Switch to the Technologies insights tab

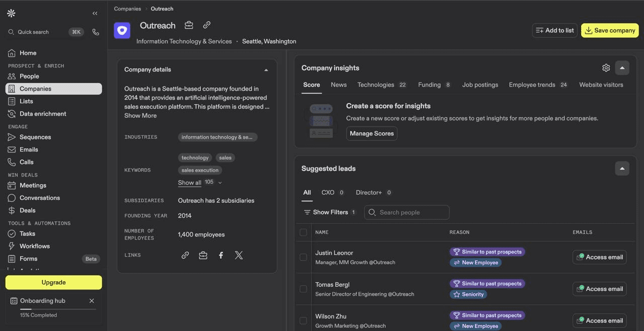tap(375, 85)
